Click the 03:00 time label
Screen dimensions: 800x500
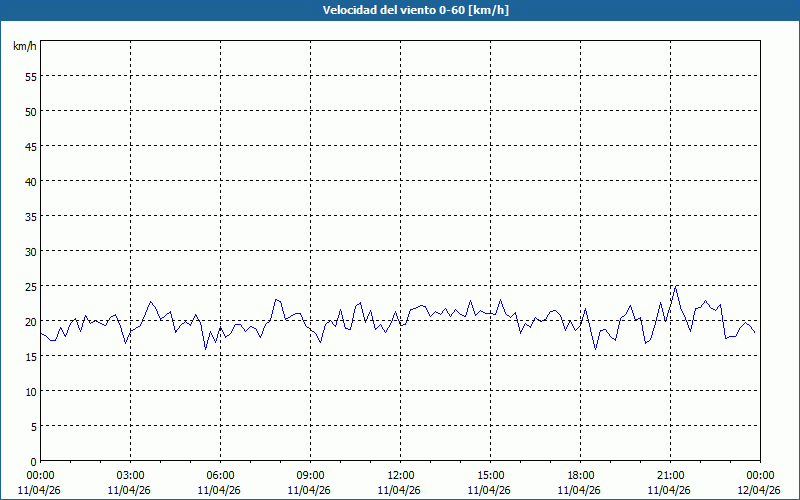(130, 475)
